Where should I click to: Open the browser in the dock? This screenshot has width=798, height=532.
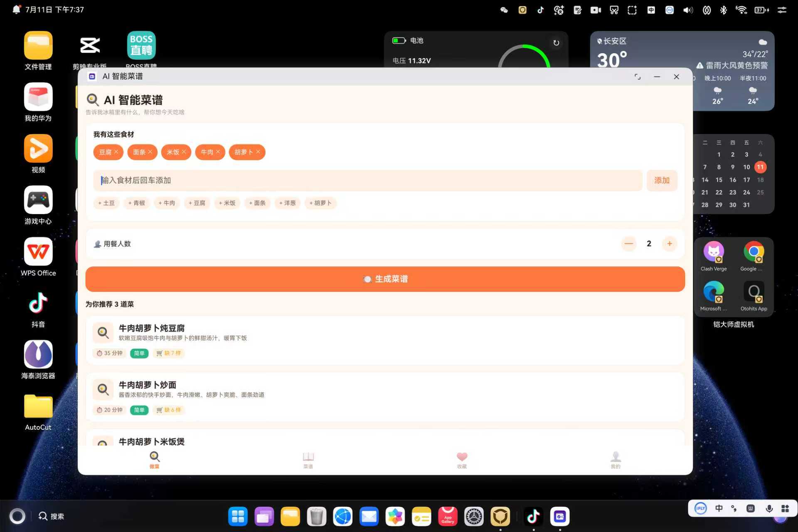(x=343, y=517)
